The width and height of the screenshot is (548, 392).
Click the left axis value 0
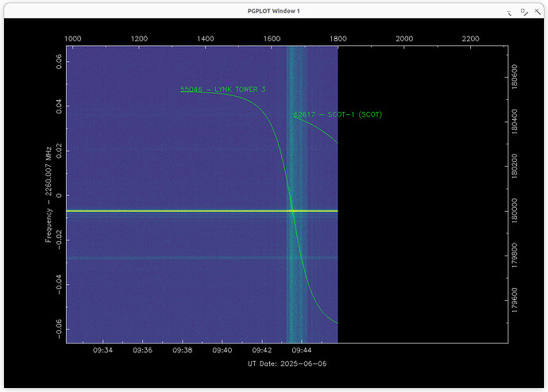click(x=58, y=195)
